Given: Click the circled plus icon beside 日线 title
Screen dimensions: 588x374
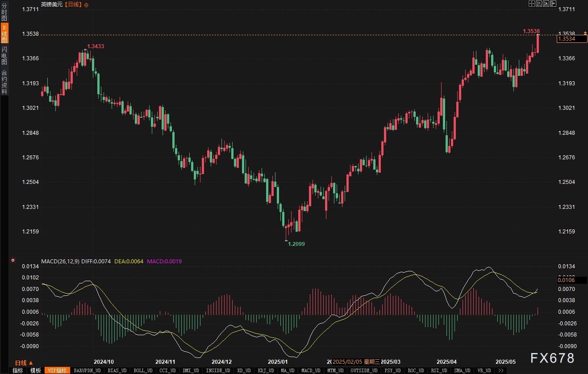Looking at the screenshot, I should click(x=86, y=4).
